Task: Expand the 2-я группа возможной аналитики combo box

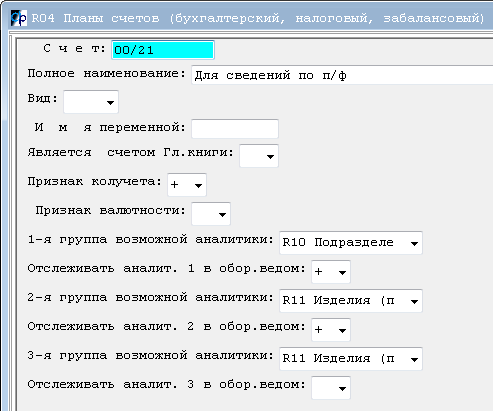Action: 351,301
